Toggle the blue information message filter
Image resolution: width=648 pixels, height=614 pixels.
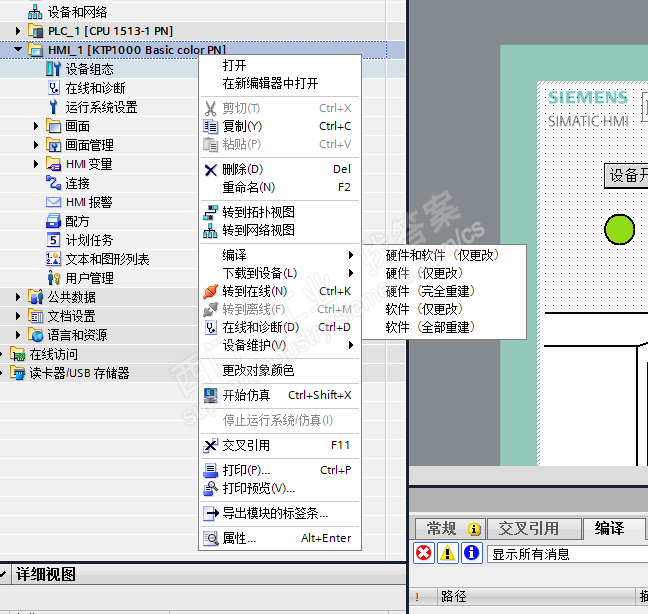472,553
